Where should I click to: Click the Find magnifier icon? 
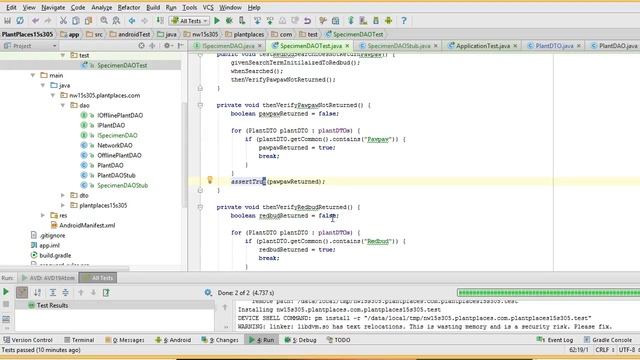pos(104,20)
